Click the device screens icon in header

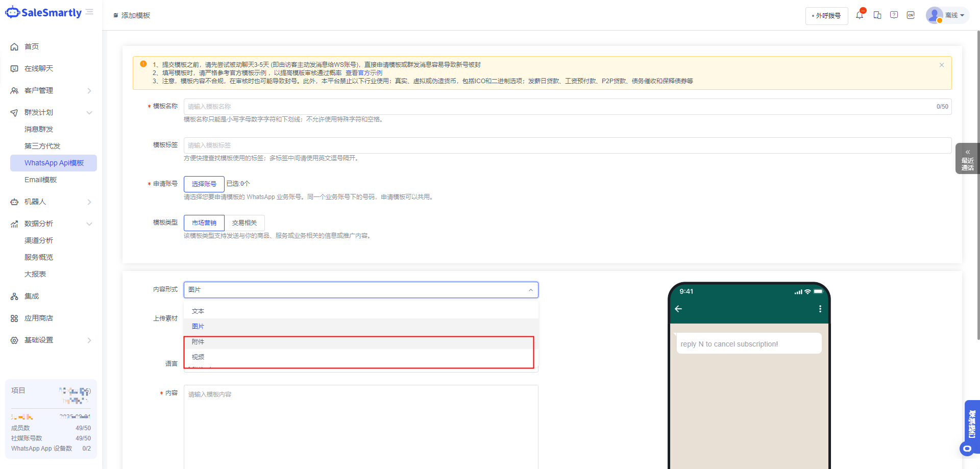coord(877,15)
